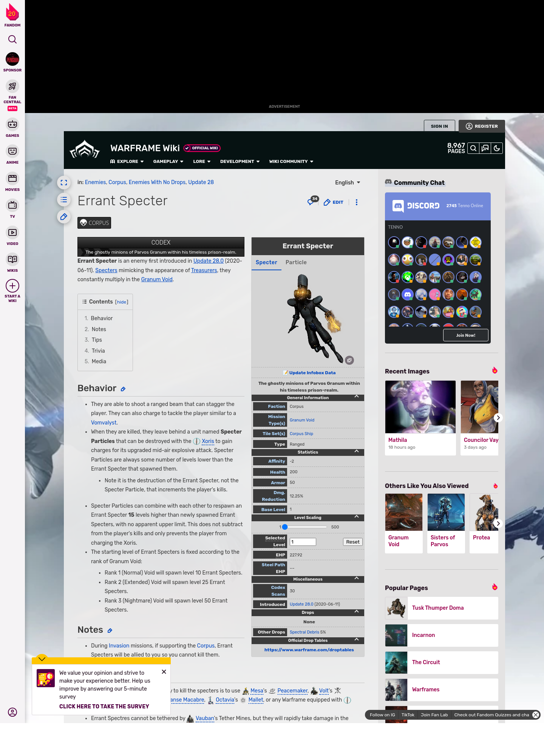544x756 pixels.
Task: Click the Sponsor Penguin icon
Action: (12, 59)
